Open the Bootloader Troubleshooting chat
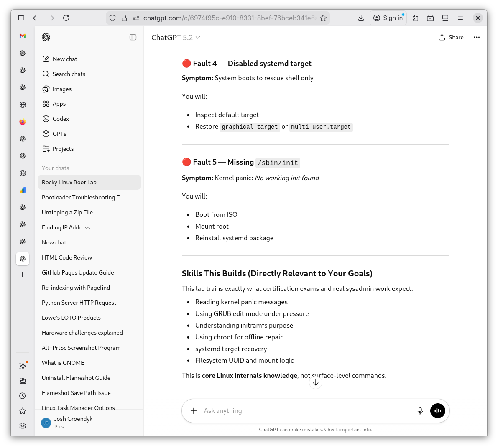 (x=84, y=197)
